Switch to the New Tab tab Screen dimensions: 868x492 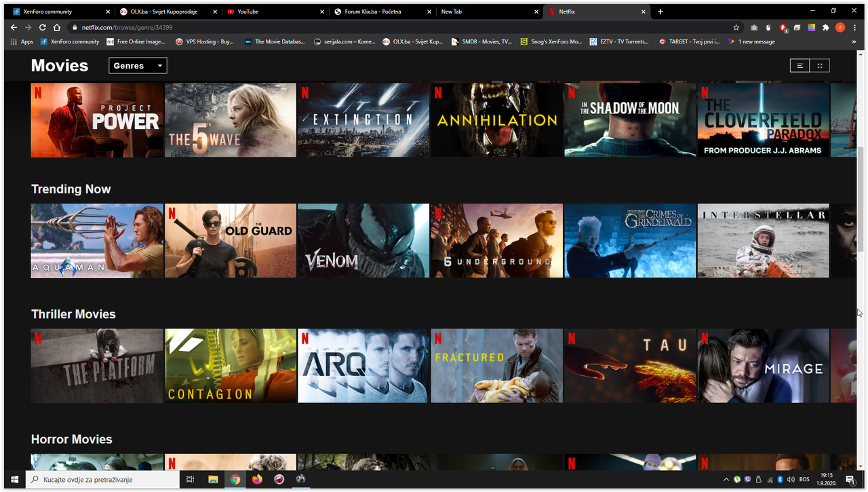pyautogui.click(x=490, y=12)
